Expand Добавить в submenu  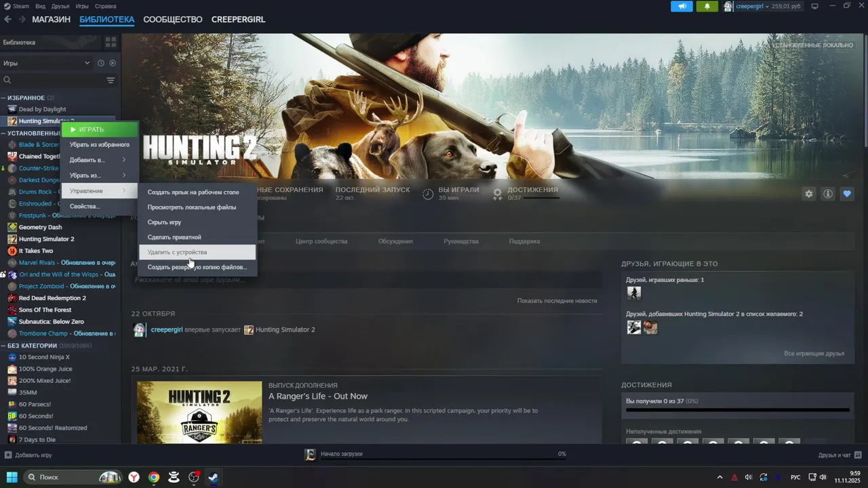(x=100, y=160)
